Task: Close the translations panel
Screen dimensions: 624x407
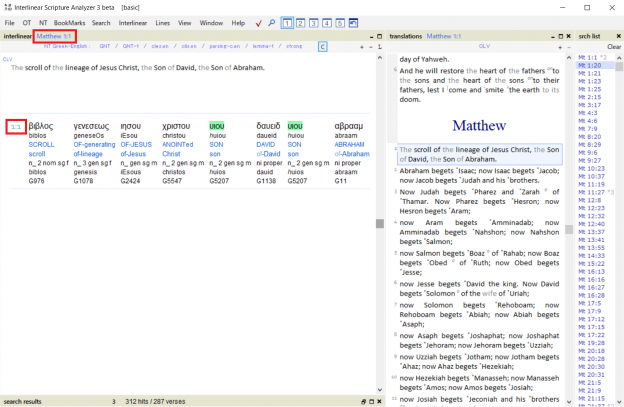Action: point(569,36)
